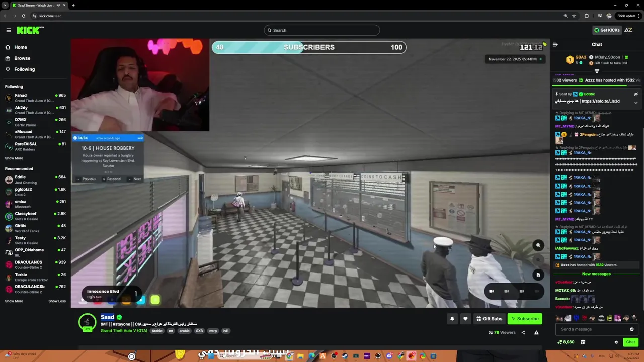
Task: Open RareFAISAL's channel from Following list
Action: [35, 146]
